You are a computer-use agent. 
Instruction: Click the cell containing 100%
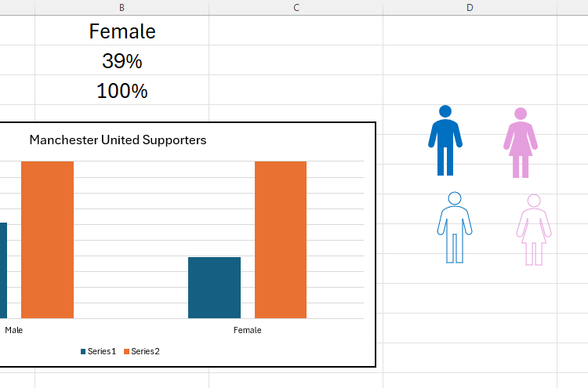122,90
